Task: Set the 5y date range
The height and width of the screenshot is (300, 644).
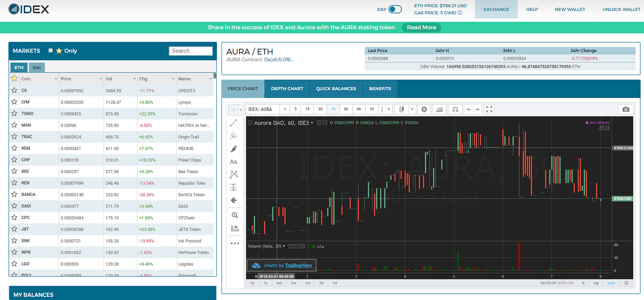Action: 253,283
